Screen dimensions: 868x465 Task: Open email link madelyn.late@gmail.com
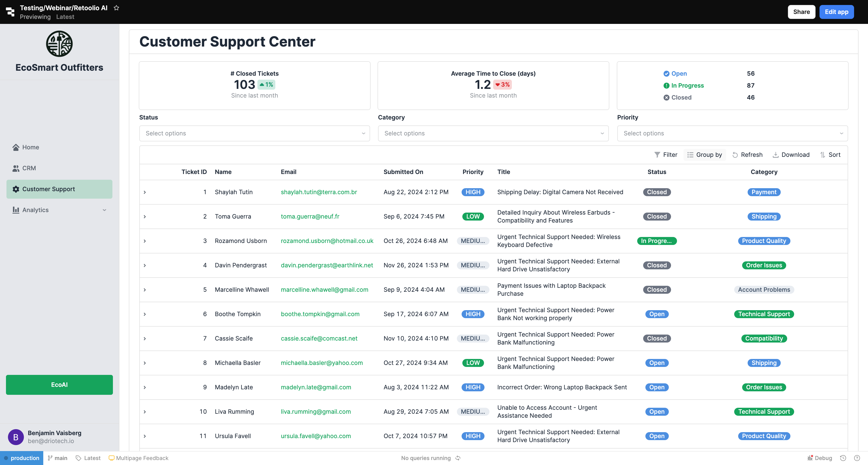[316, 387]
